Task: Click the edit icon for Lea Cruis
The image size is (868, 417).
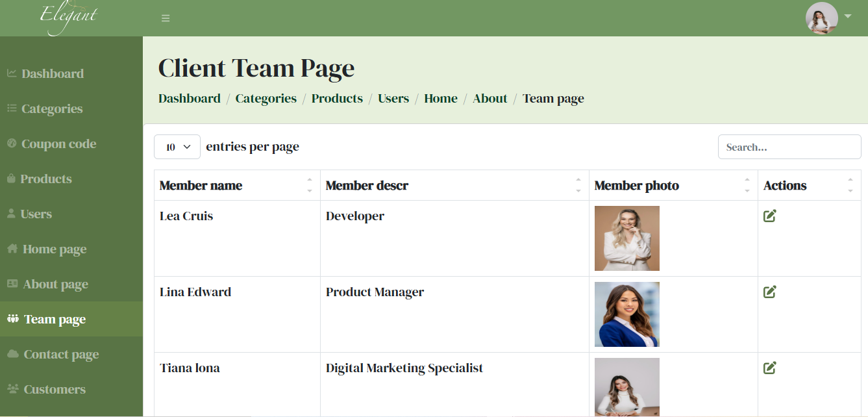Action: [x=770, y=216]
